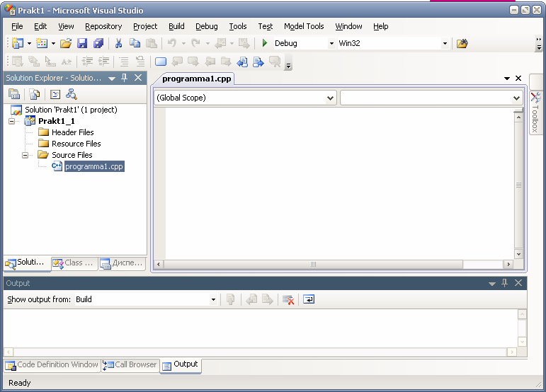546x392 pixels.
Task: Click the Copy icon in toolbar
Action: 135,43
